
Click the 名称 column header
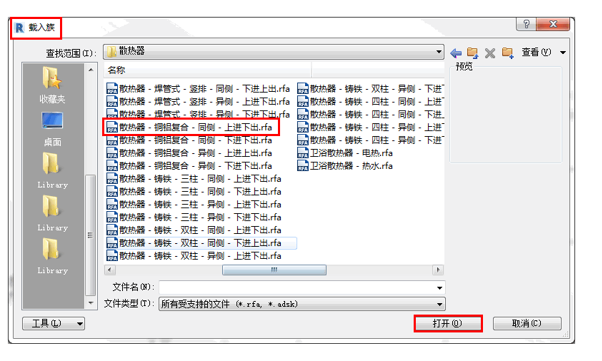[x=208, y=70]
